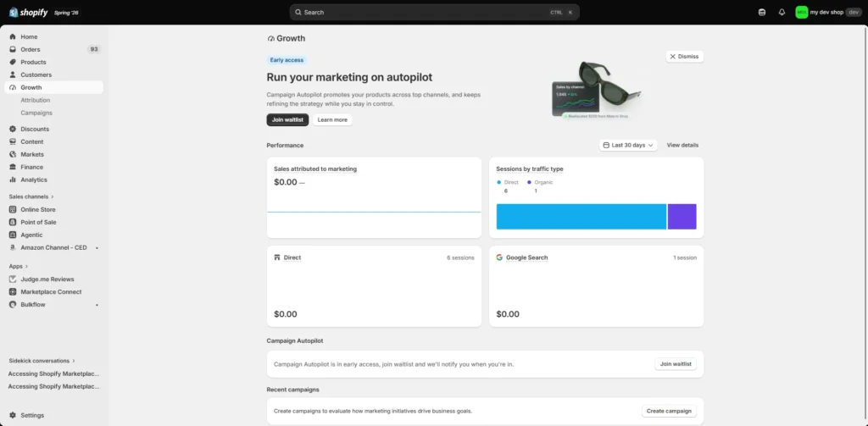Expand the Sales channels section
This screenshot has height=426, width=868.
[x=31, y=196]
